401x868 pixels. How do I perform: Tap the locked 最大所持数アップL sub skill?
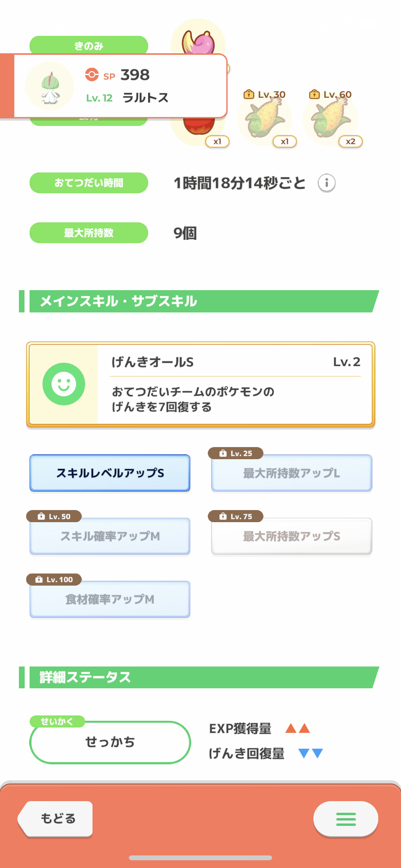(292, 473)
